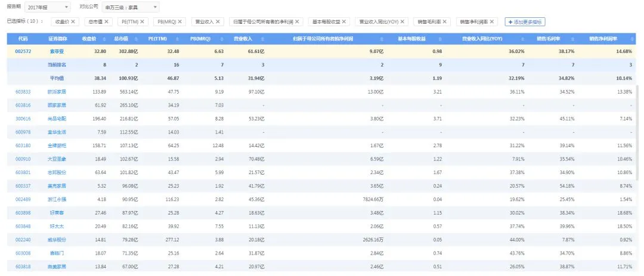Sort table by 基本每股收益 column arrows
644x276 pixels.
(441, 39)
